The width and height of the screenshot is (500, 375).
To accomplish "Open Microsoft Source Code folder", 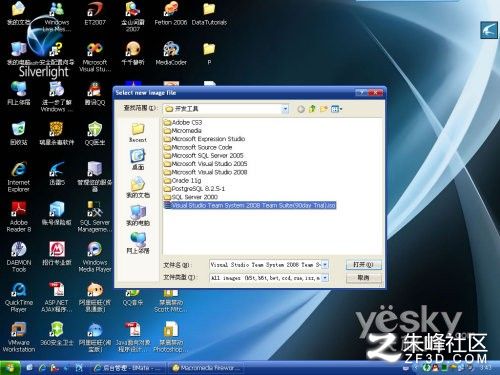I will tap(198, 147).
